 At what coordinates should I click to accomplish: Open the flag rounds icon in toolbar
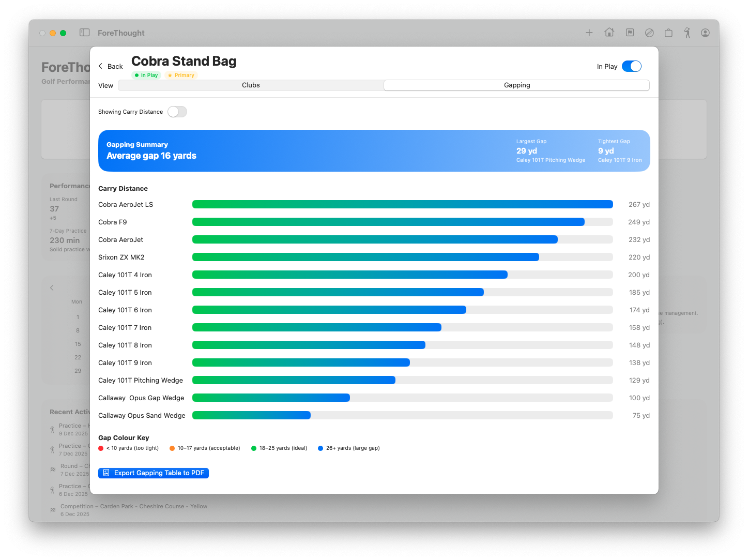pyautogui.click(x=630, y=33)
